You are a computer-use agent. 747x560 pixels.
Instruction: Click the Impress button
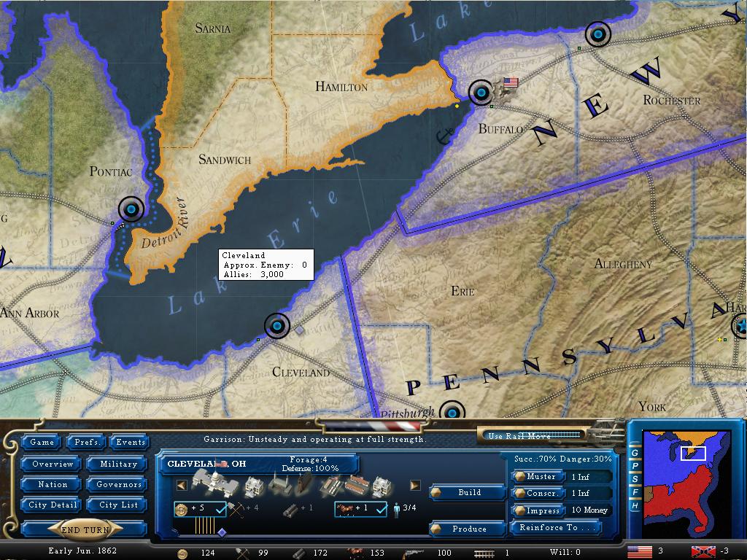(539, 510)
